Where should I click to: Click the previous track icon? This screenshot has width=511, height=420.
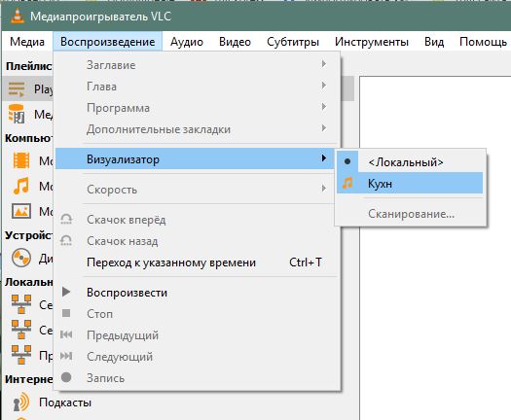pyautogui.click(x=66, y=334)
